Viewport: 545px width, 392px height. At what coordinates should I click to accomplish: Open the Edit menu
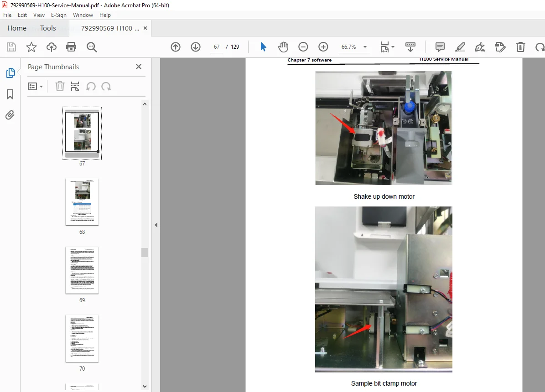[x=22, y=15]
